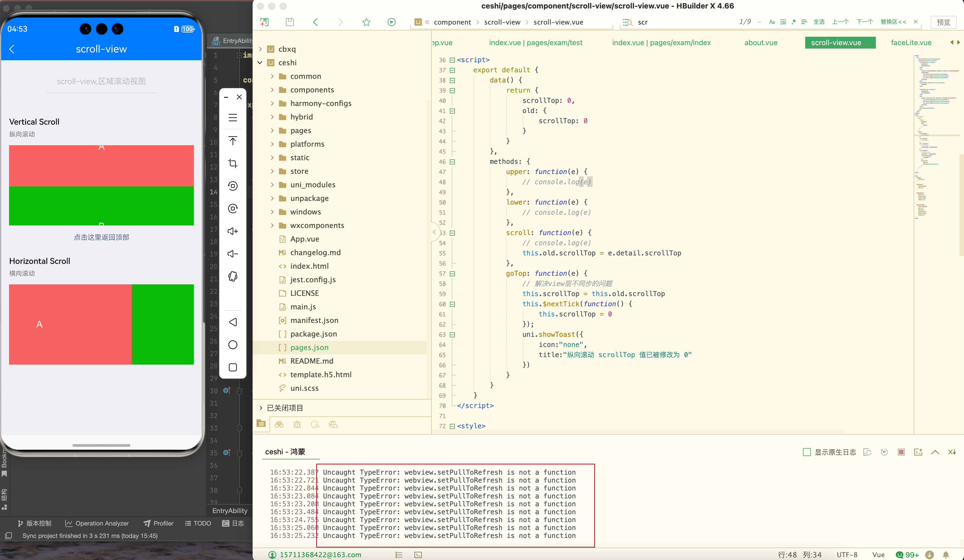Click the save file icon
Viewport: 964px width, 560px height.
tap(290, 22)
